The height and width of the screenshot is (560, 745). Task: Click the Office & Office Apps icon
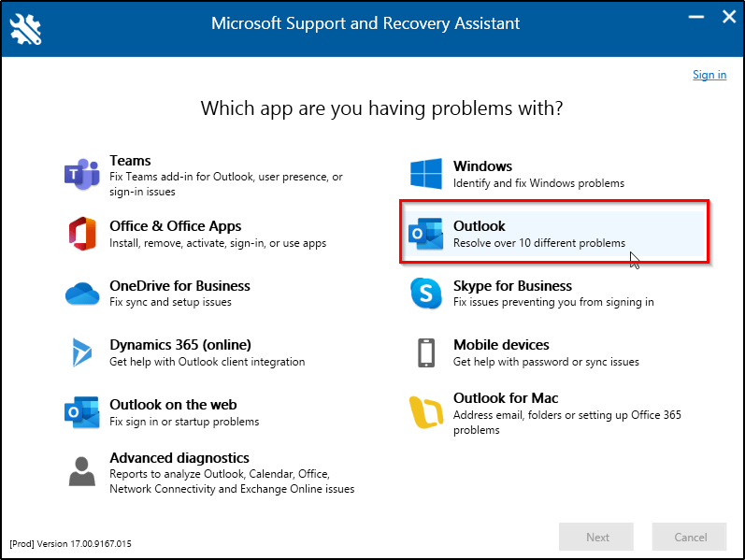tap(82, 234)
